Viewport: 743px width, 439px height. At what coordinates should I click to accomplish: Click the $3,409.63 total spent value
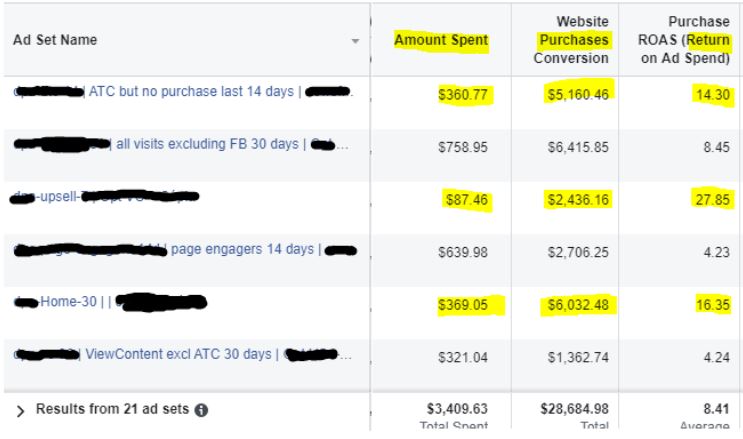(456, 408)
